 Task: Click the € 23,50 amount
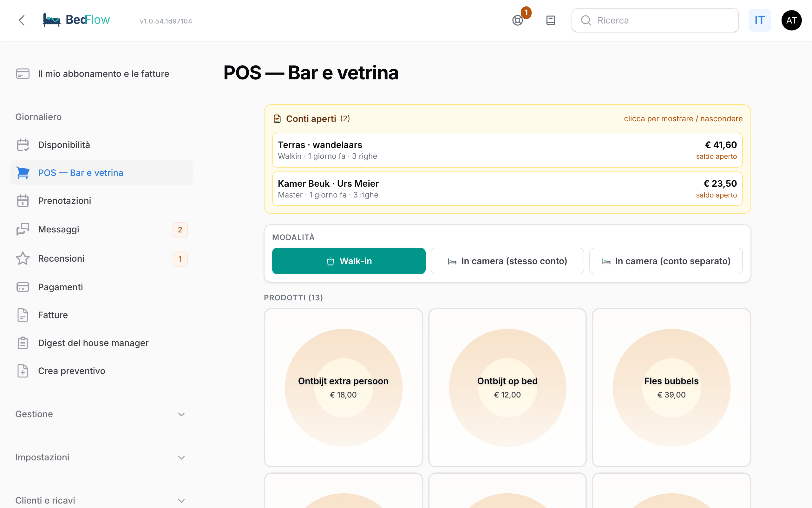coord(720,184)
